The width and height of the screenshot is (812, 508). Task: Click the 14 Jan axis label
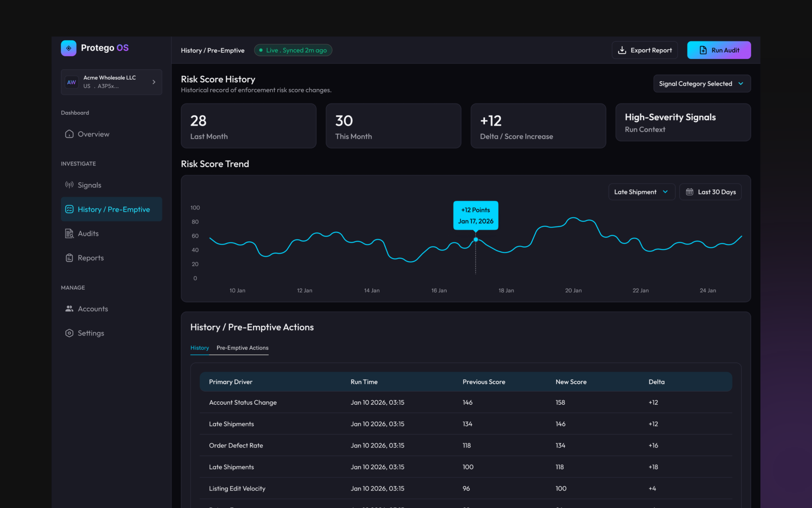372,290
